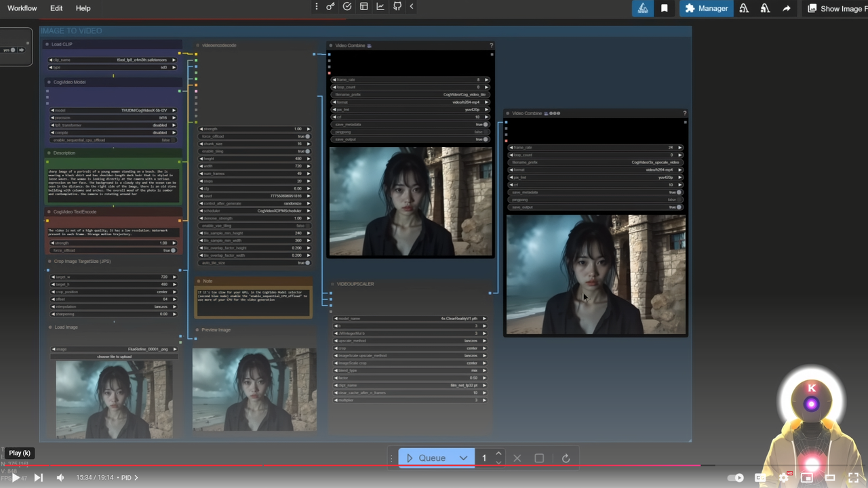The width and height of the screenshot is (868, 488).
Task: Collapse toolbar with the left chevron
Action: pos(411,7)
